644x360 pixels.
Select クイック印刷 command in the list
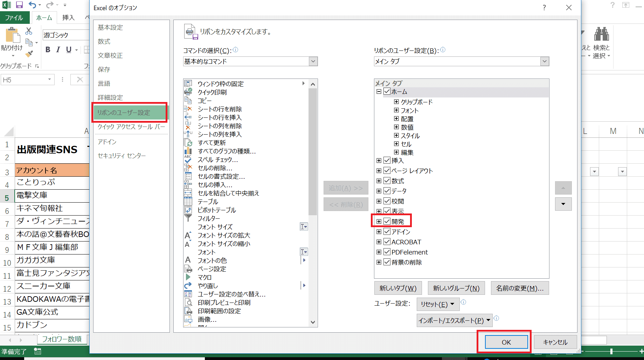click(212, 92)
